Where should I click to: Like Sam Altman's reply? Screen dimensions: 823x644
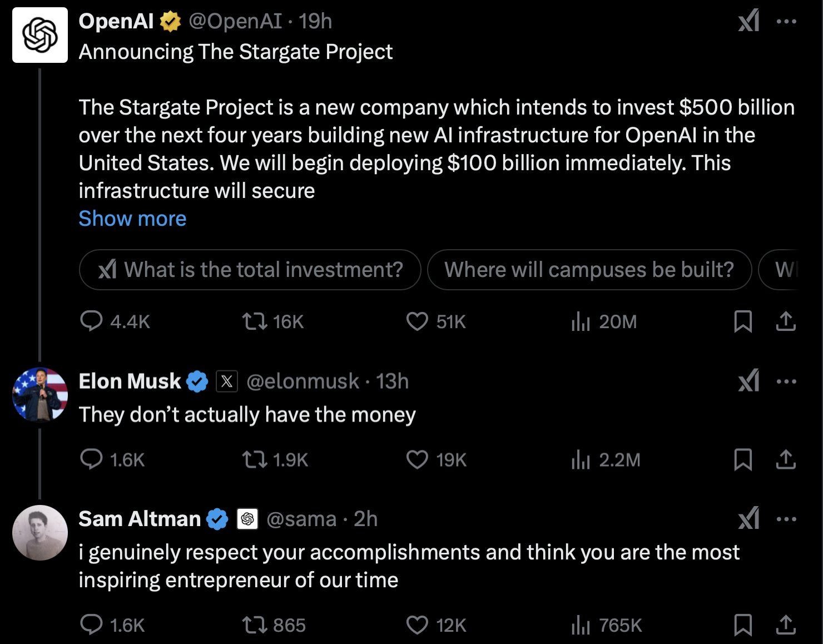[x=418, y=625]
